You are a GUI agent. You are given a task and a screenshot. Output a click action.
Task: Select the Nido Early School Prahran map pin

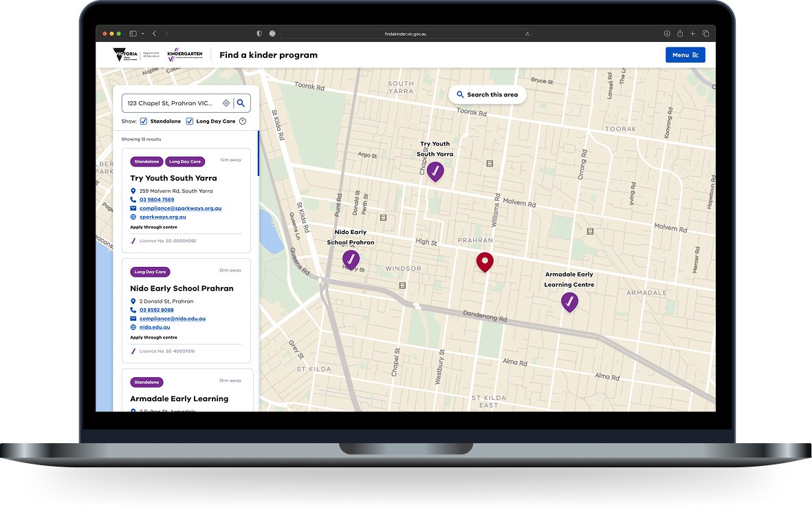(x=351, y=259)
